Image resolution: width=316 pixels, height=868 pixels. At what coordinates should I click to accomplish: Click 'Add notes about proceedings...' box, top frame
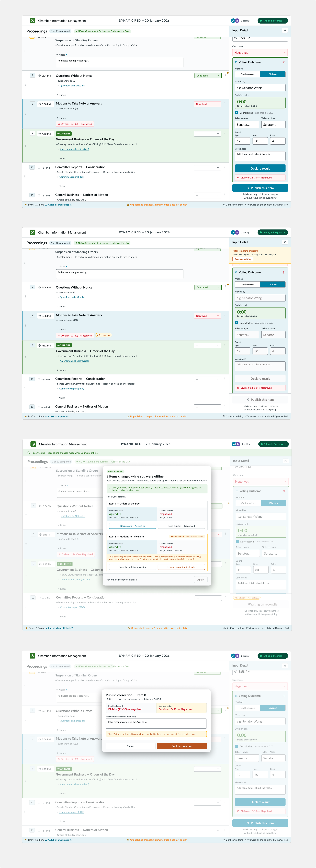(x=120, y=62)
